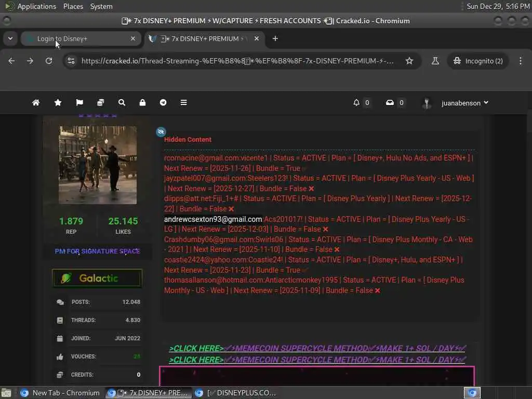Screen dimensions: 532x399
Task: Switch to New Tab - Chromium taskbar window
Action: pos(60,393)
